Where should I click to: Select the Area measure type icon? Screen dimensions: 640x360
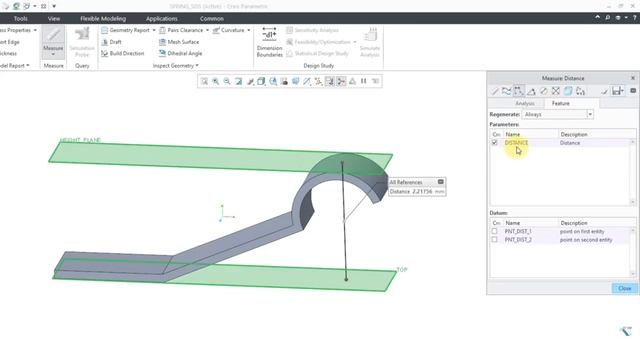click(556, 91)
